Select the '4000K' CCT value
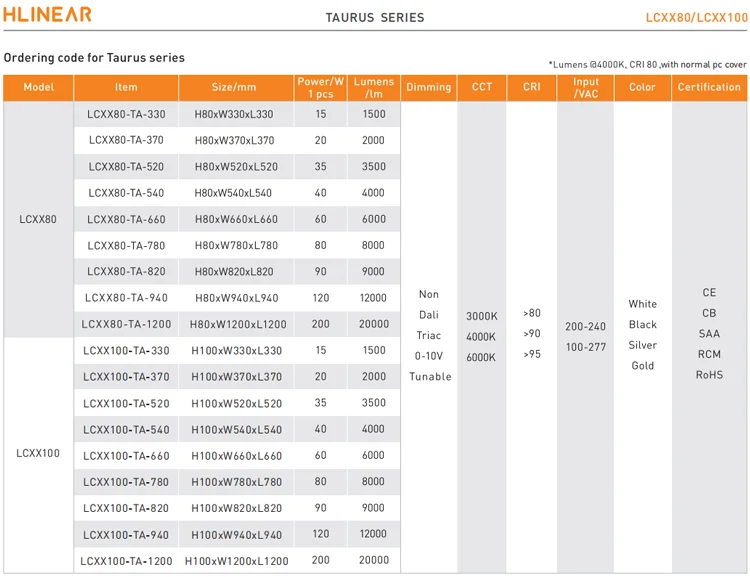Image resolution: width=750 pixels, height=577 pixels. coord(481,337)
